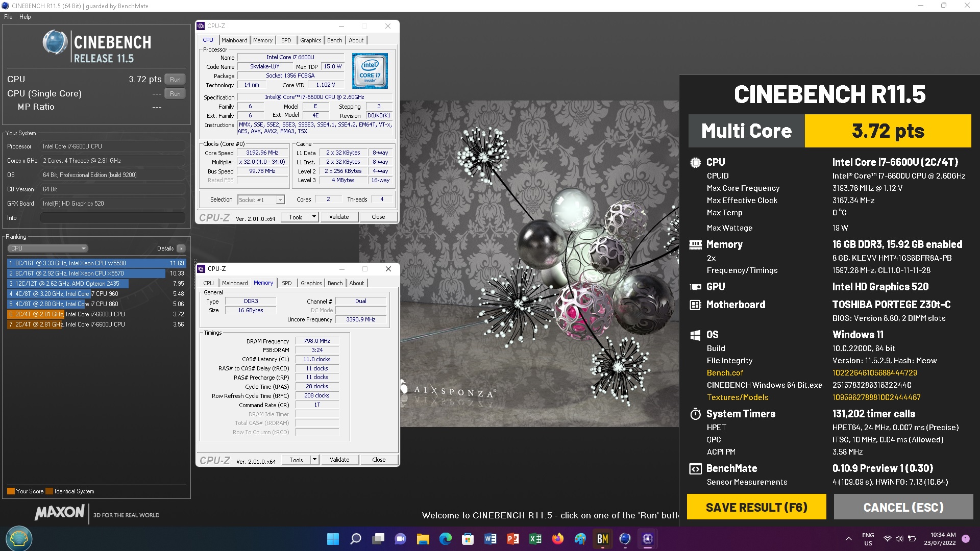Image resolution: width=980 pixels, height=551 pixels.
Task: Switch to Graphics tab in upper CPU-Z
Action: (311, 40)
